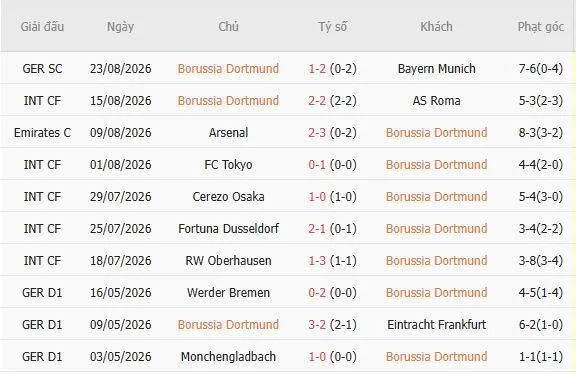Image resolution: width=576 pixels, height=374 pixels.
Task: Open the Bayern Munich team link
Action: [436, 69]
